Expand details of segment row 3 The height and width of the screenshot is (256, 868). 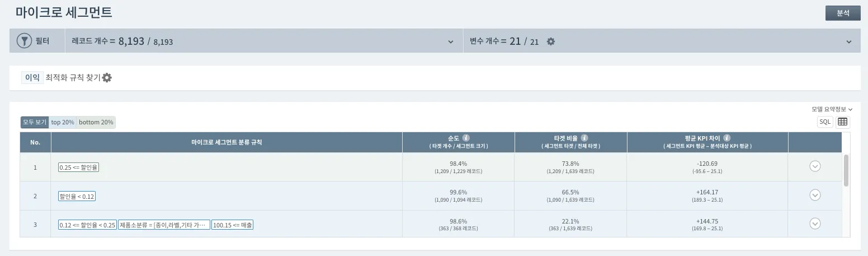[815, 224]
